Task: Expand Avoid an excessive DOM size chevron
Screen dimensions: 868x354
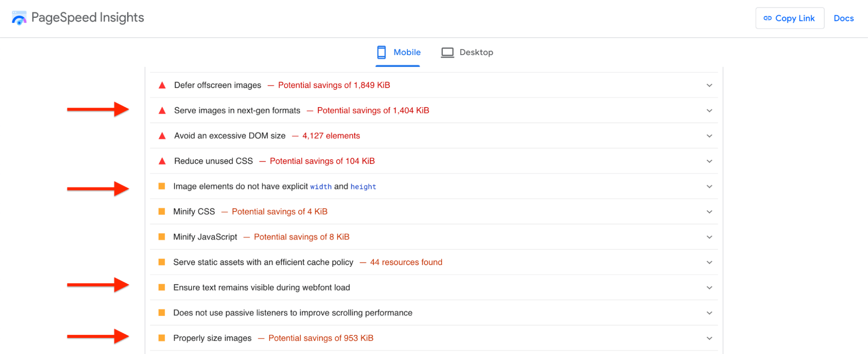Action: (x=709, y=136)
